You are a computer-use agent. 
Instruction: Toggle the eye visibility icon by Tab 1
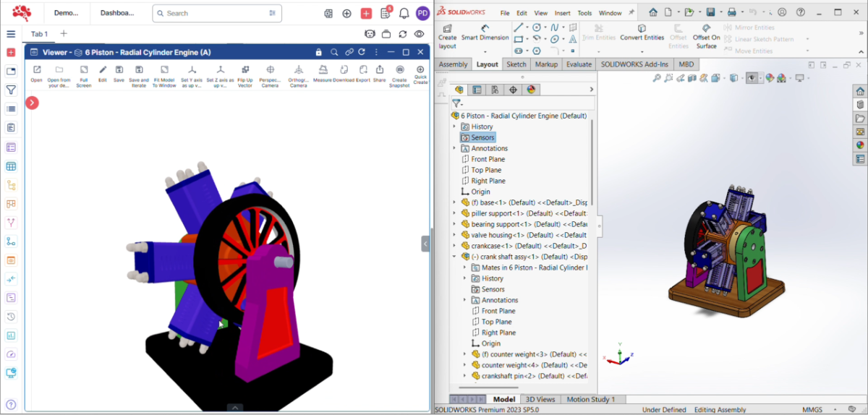(x=419, y=34)
